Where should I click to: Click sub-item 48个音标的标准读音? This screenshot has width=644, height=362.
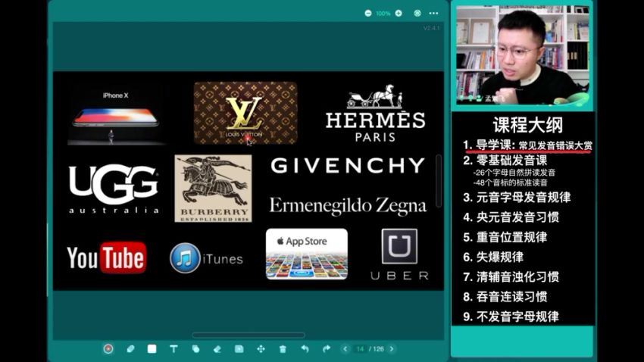click(510, 183)
